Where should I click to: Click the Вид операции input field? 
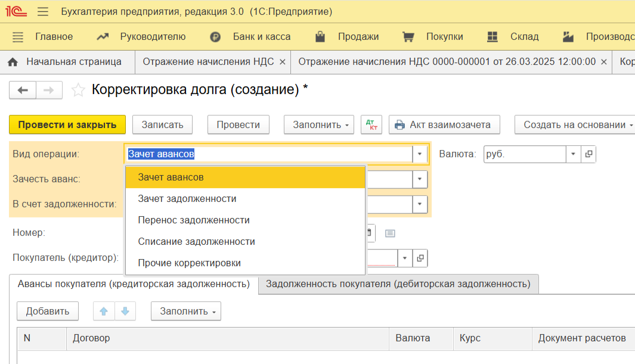click(268, 154)
